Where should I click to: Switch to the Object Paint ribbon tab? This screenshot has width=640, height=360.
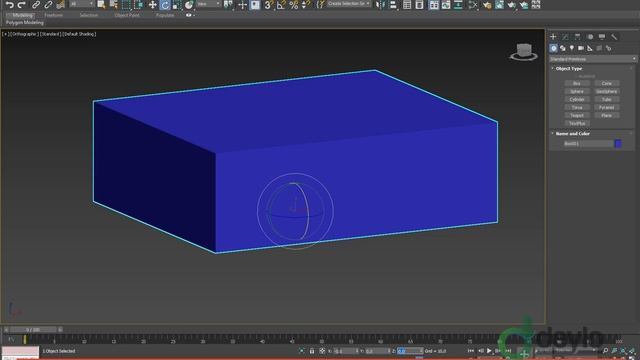click(x=127, y=15)
